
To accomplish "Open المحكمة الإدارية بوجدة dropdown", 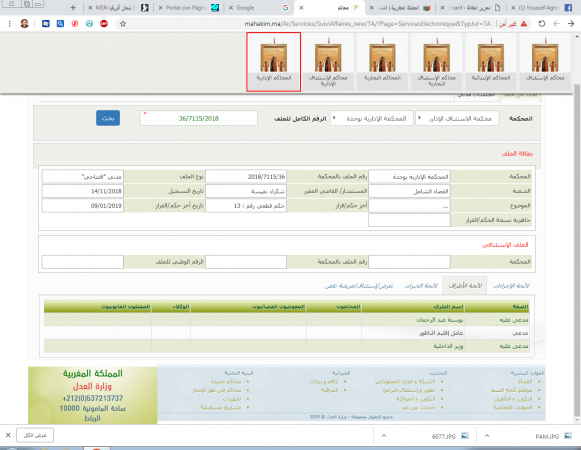I will [x=372, y=119].
